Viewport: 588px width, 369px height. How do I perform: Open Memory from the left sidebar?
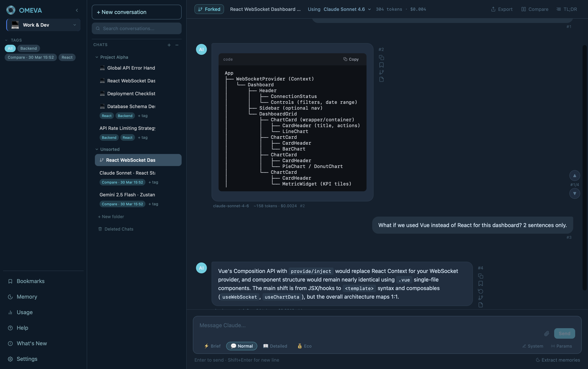[27, 296]
